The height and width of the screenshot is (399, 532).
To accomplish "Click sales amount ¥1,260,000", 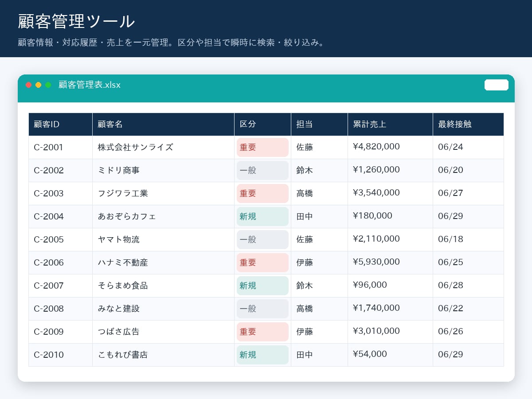I will 376,170.
